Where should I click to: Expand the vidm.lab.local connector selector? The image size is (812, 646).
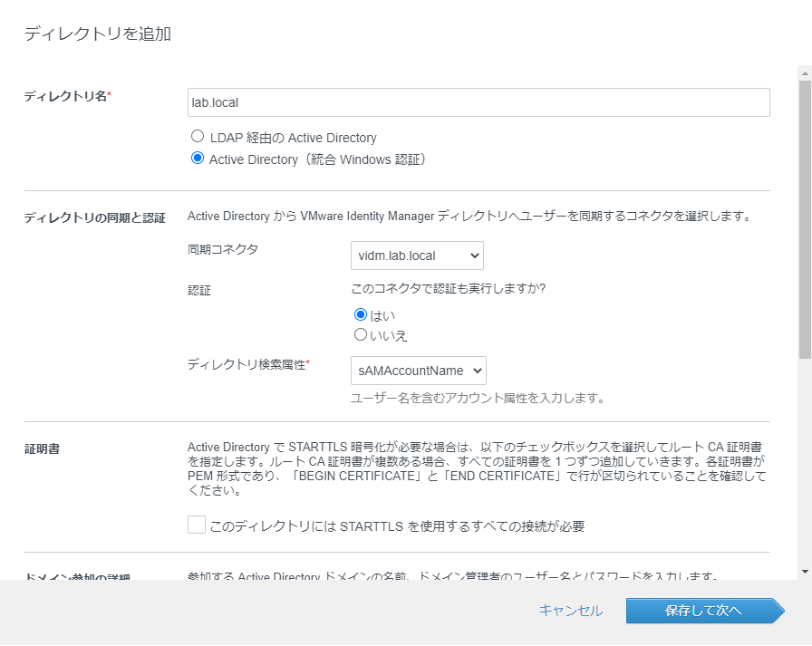416,256
